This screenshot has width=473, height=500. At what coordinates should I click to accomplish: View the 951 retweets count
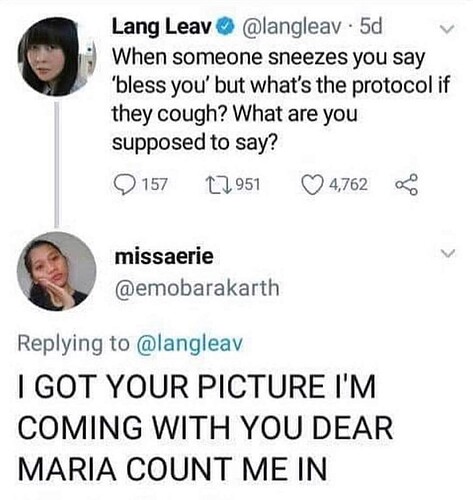248,184
